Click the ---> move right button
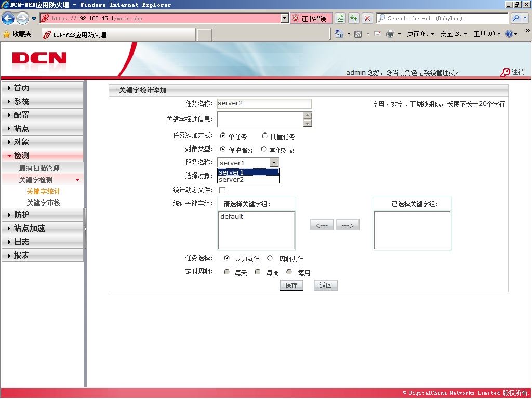 348,225
